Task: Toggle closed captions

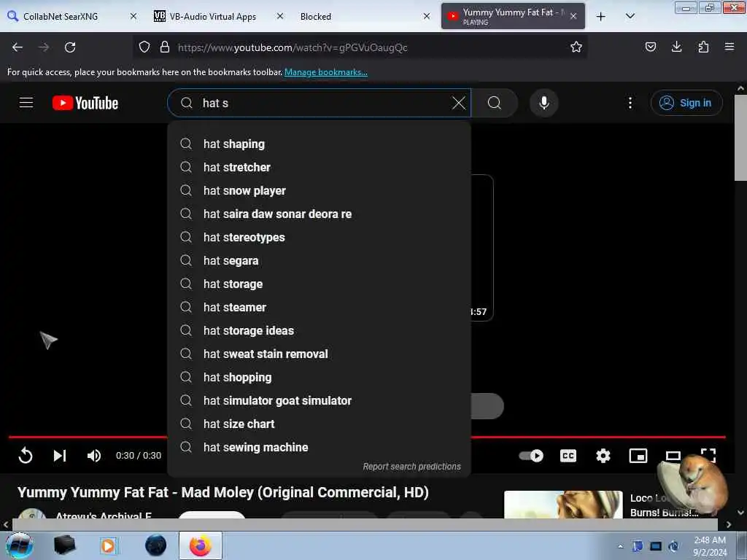Action: pos(568,456)
